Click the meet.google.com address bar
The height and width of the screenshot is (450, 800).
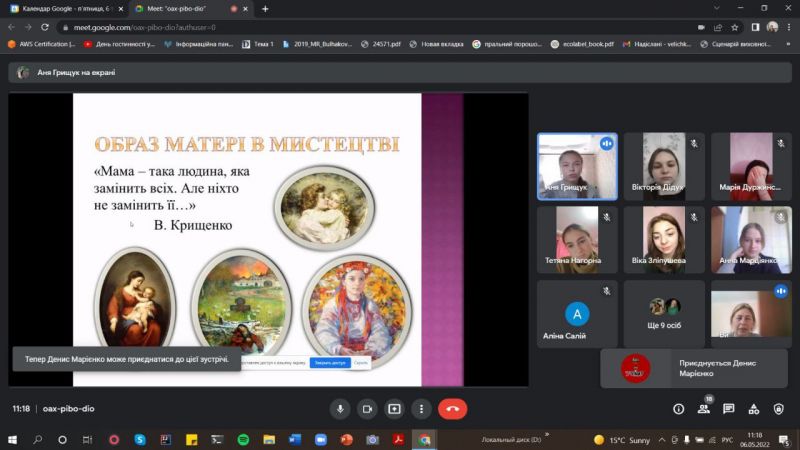pyautogui.click(x=378, y=28)
